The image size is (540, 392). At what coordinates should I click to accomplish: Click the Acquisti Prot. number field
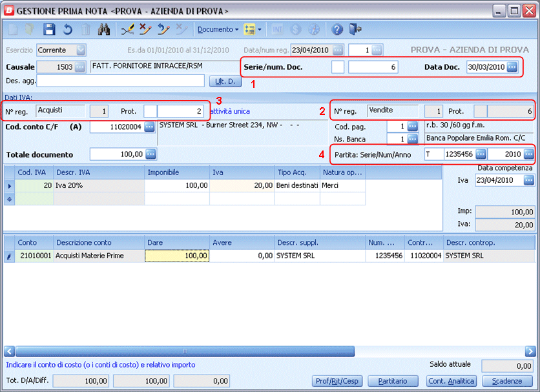[x=180, y=111]
